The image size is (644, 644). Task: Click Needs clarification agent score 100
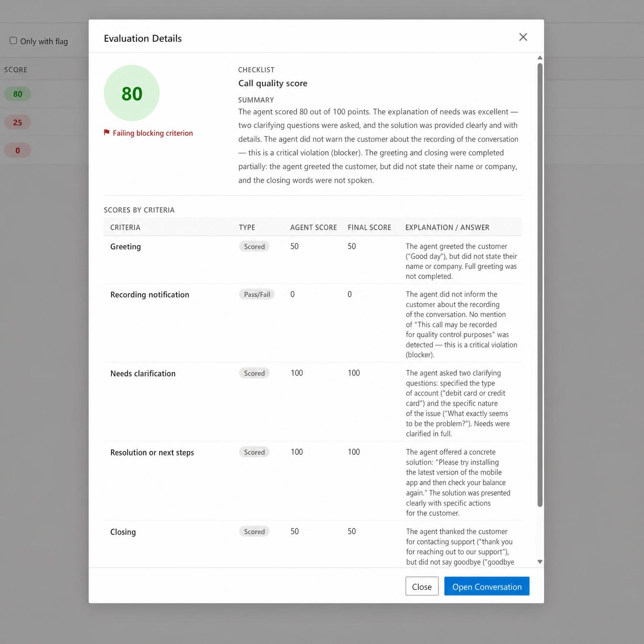[x=297, y=373]
